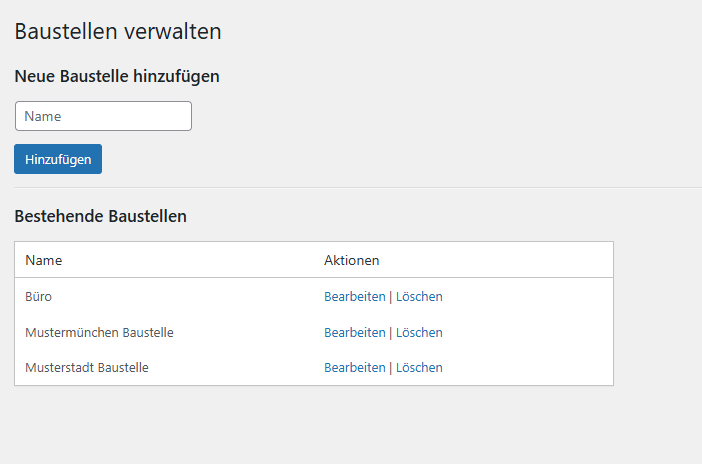Delete Büro via its Löschen link
This screenshot has height=464, width=702.
[419, 296]
